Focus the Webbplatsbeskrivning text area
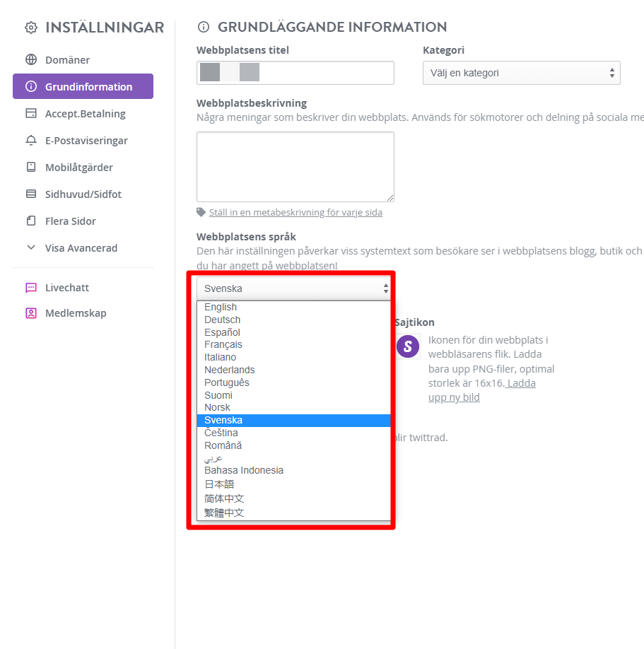644x649 pixels. point(295,167)
